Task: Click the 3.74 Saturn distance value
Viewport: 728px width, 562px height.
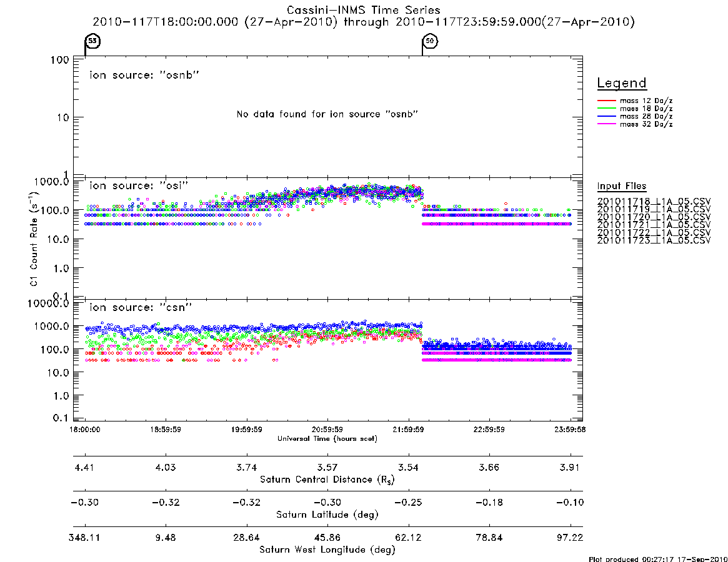Action: click(247, 467)
